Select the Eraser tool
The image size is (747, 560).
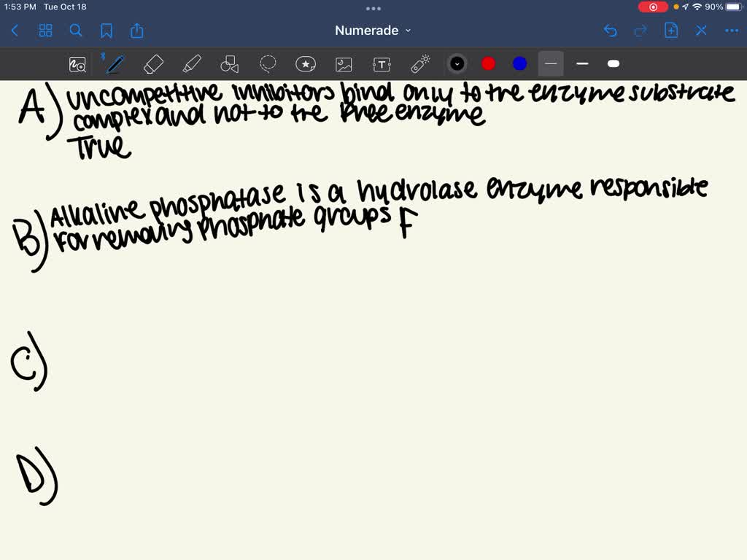pos(153,64)
